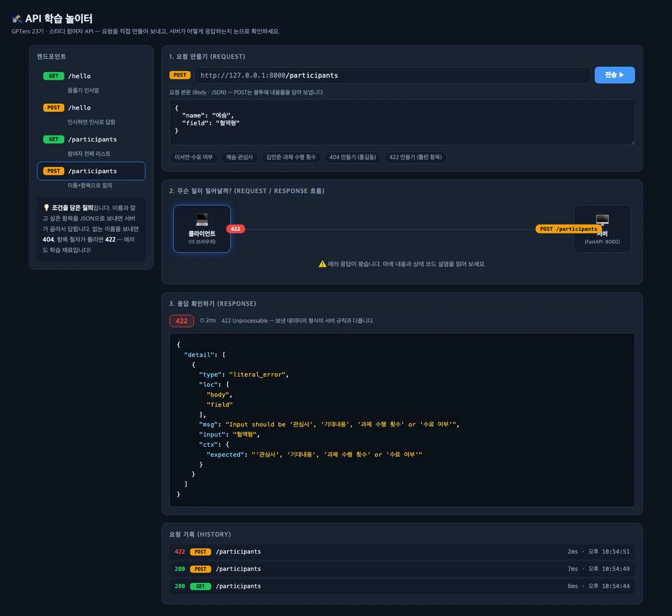Click the 요청 기록 (HISTORY) heading
The width and height of the screenshot is (672, 616).
200,534
